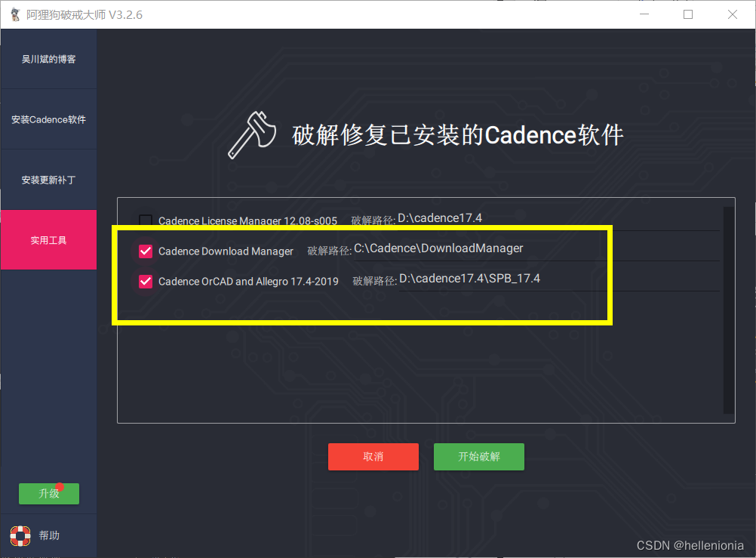Viewport: 756px width, 558px height.
Task: Click the lifebuoy icon next to 帮助
Action: point(20,535)
